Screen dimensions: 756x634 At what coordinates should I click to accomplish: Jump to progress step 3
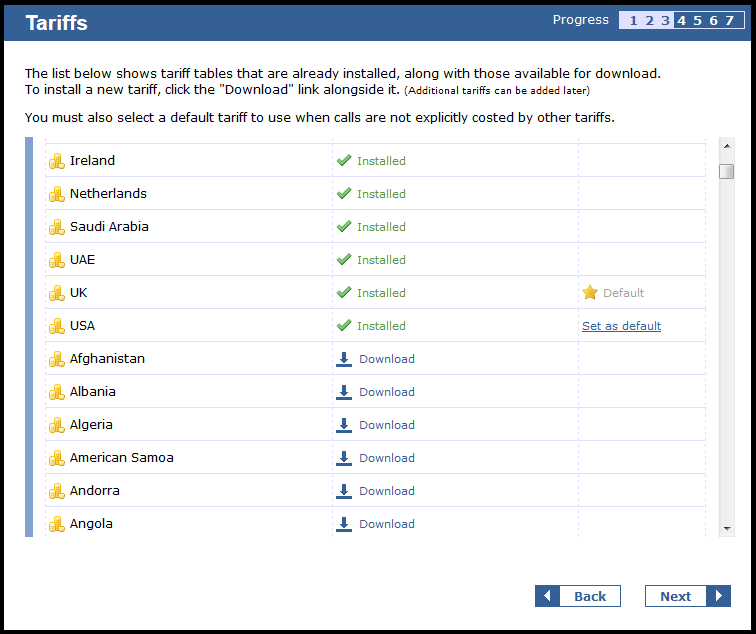pyautogui.click(x=664, y=21)
